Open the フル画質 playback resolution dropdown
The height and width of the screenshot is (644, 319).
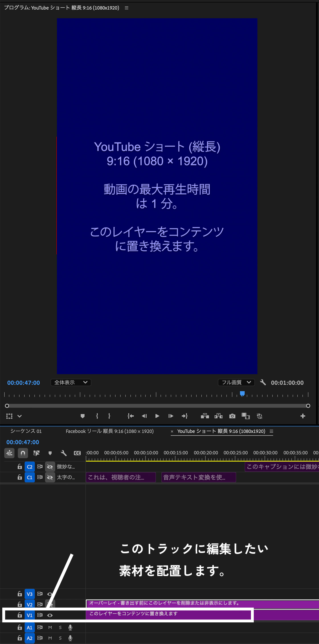236,383
